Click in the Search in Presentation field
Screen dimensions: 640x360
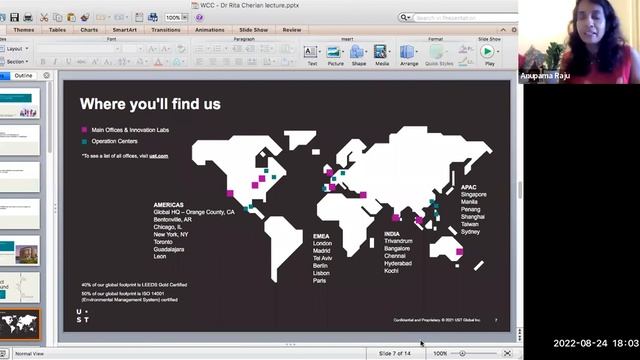pos(465,18)
